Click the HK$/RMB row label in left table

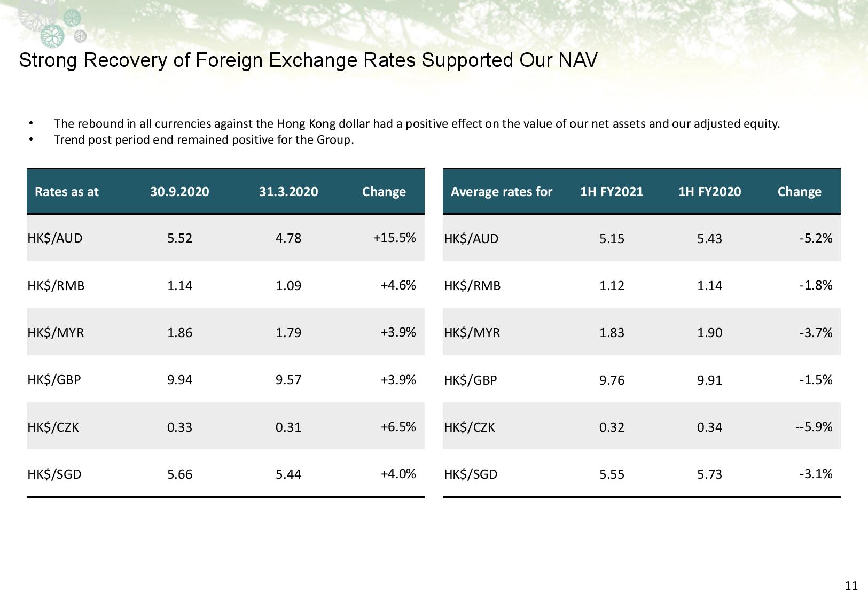[x=56, y=286]
